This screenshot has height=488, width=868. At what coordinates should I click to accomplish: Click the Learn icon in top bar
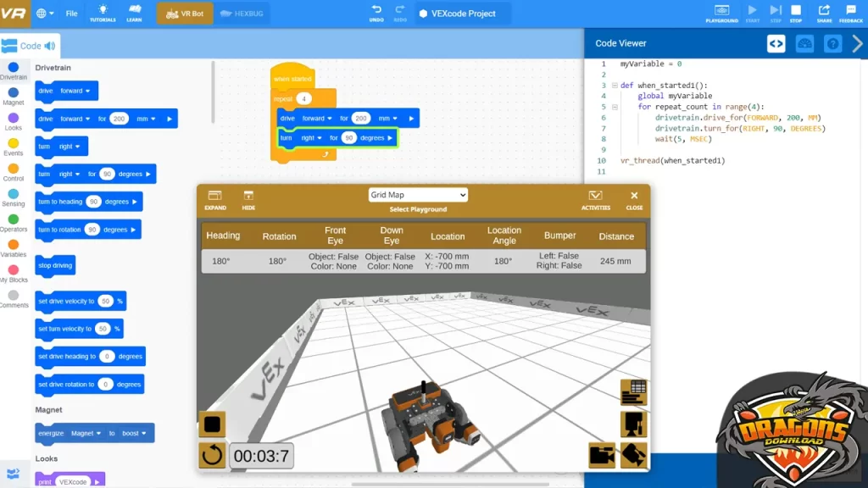pyautogui.click(x=134, y=12)
